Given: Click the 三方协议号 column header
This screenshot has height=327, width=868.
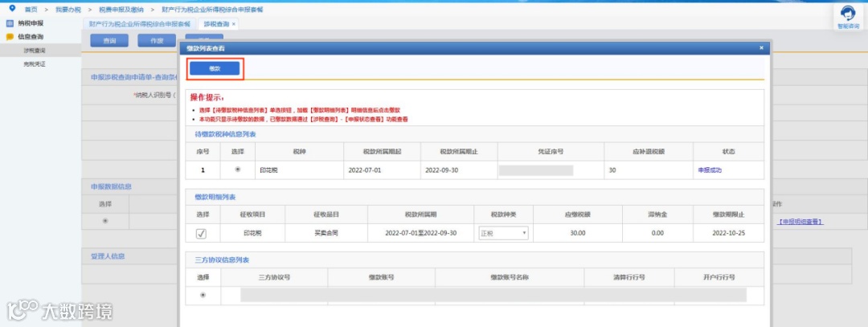Looking at the screenshot, I should point(274,277).
